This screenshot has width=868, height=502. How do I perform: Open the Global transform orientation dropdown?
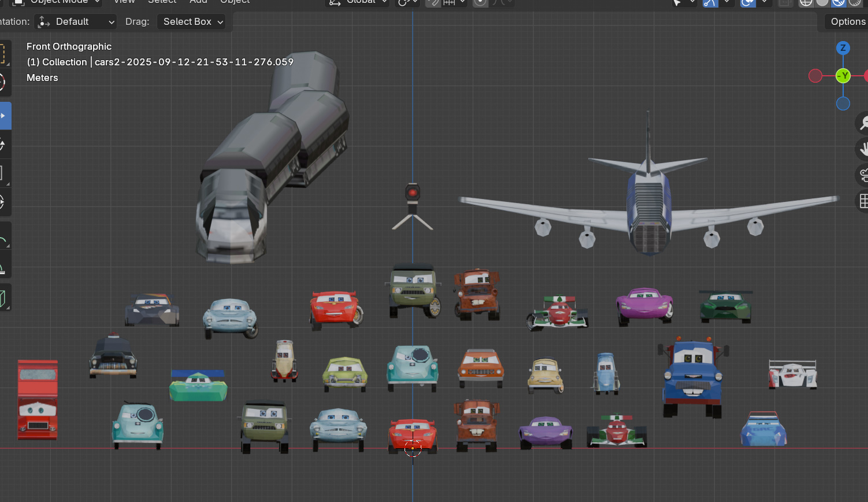point(357,2)
